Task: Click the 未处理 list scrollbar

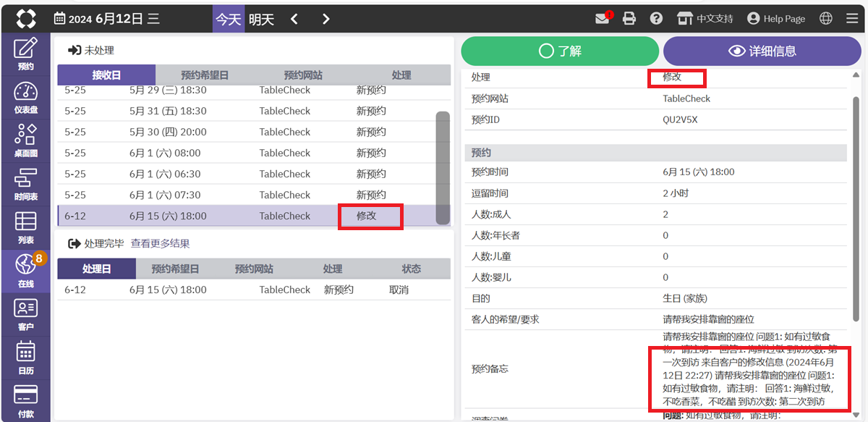Action: pyautogui.click(x=443, y=167)
